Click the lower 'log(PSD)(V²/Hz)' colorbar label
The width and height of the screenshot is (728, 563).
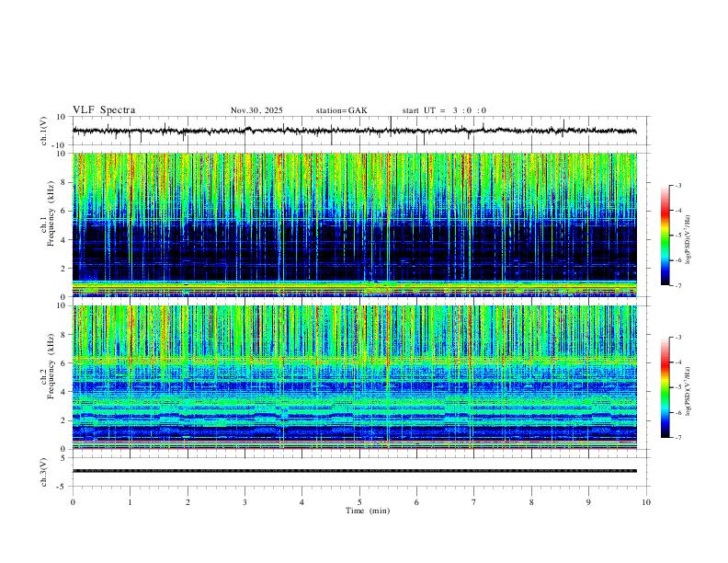688,391
